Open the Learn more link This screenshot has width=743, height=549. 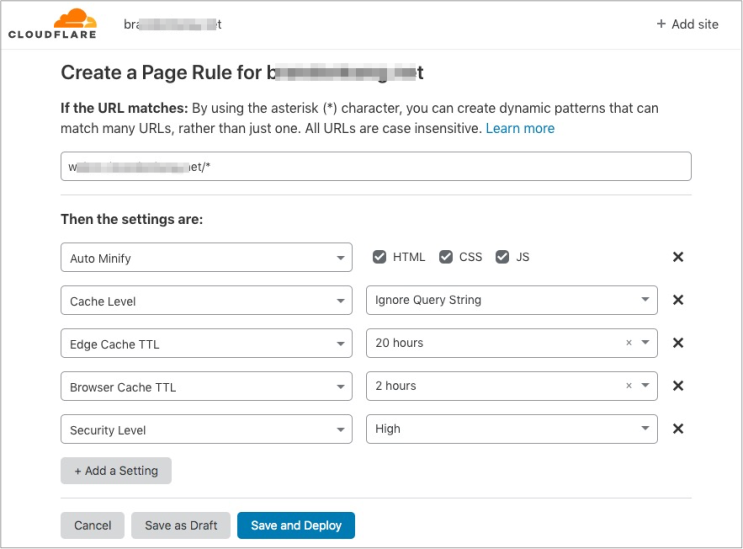(x=520, y=128)
